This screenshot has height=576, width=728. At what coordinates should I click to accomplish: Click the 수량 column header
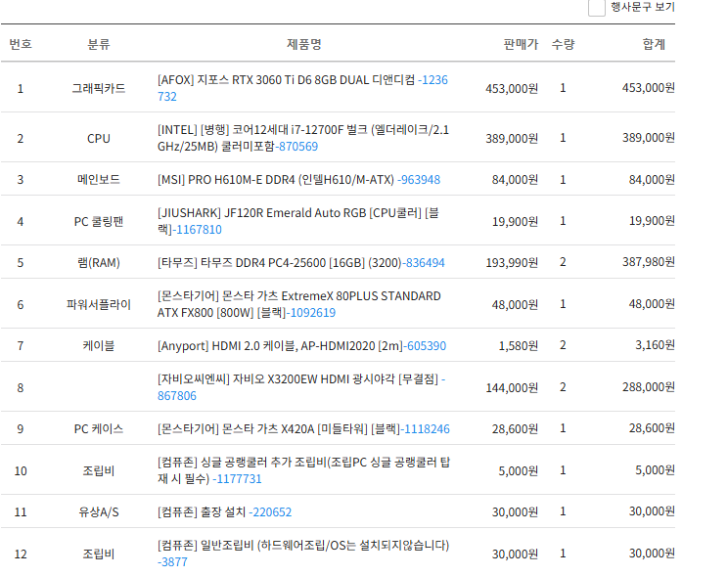pos(563,44)
